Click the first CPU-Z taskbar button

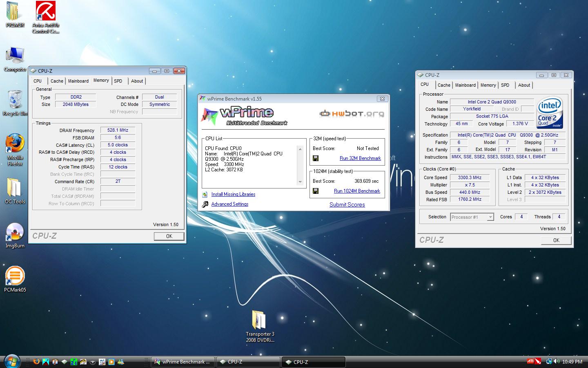248,362
